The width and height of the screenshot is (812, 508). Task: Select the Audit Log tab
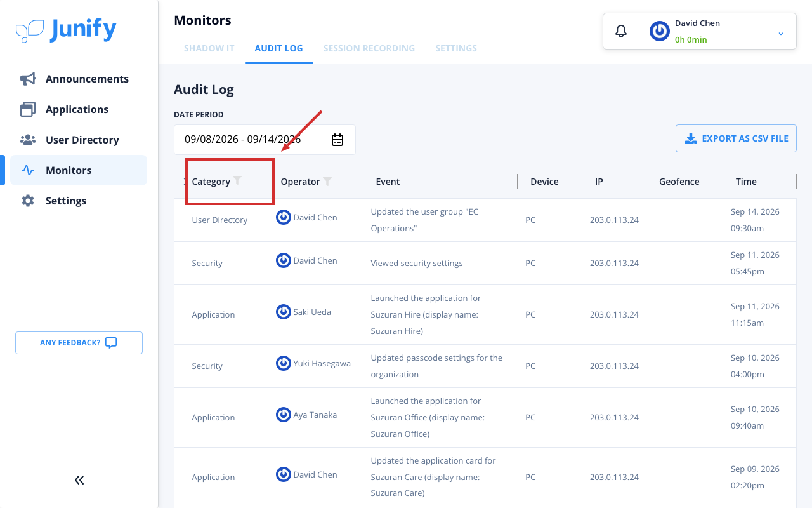(x=278, y=48)
